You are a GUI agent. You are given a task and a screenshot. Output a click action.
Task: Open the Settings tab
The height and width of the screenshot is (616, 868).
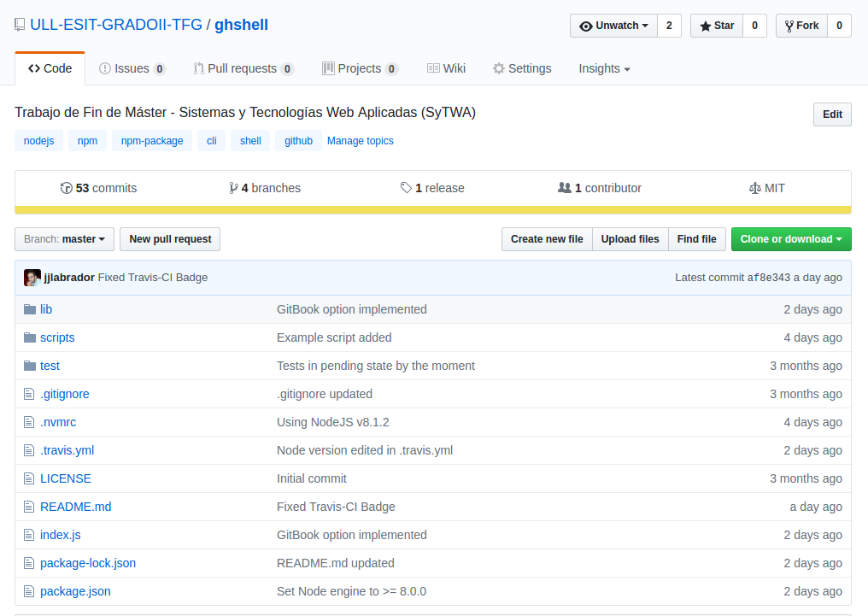[522, 68]
